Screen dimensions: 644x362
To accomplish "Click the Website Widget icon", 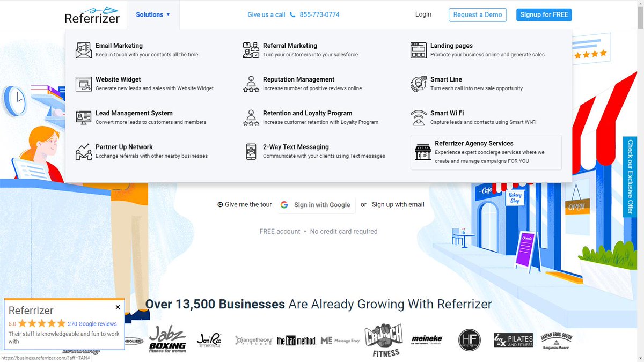I will coord(83,84).
